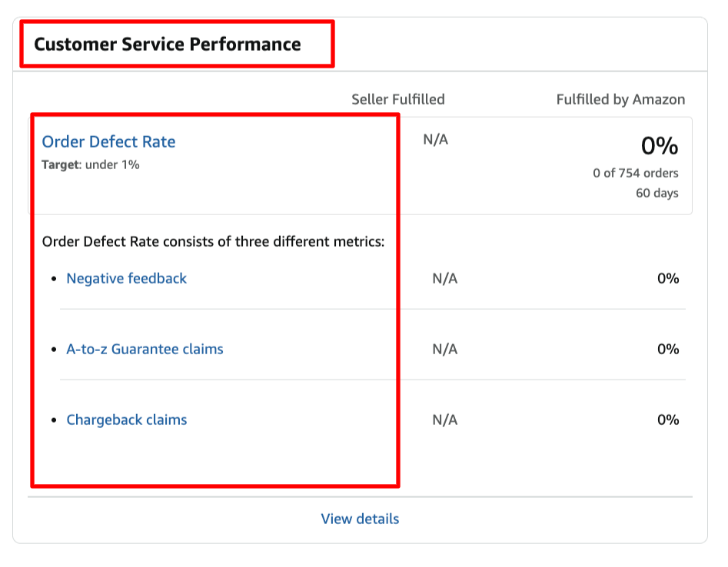Image resolution: width=728 pixels, height=567 pixels.
Task: Click the 0% value for A-to-z Guarantee claims
Action: pos(668,349)
